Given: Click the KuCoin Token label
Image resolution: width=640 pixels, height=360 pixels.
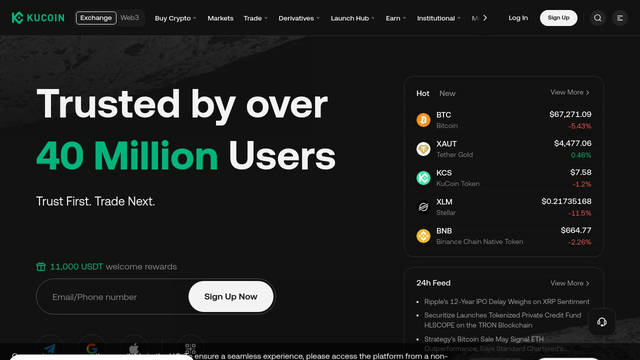Looking at the screenshot, I should pyautogui.click(x=458, y=184).
